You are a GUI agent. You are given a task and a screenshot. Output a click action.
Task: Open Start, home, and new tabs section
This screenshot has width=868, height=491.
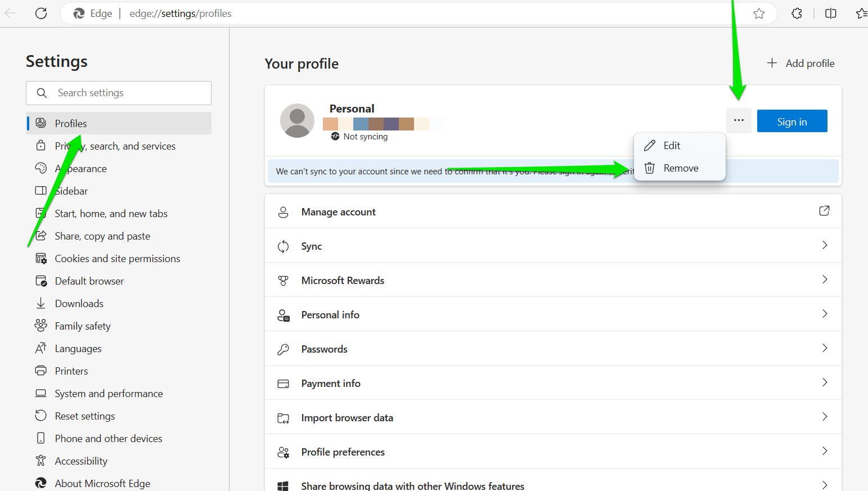click(x=119, y=213)
